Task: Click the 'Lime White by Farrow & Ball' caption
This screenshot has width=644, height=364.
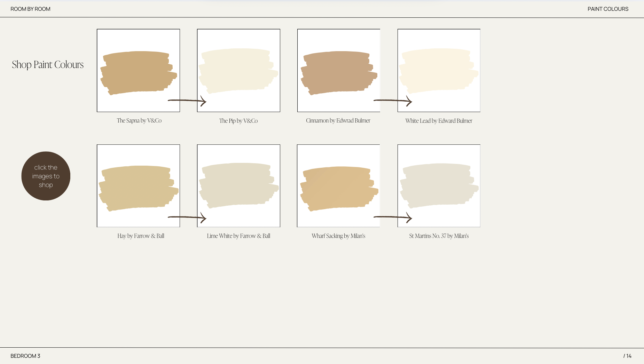Action: [x=238, y=236]
